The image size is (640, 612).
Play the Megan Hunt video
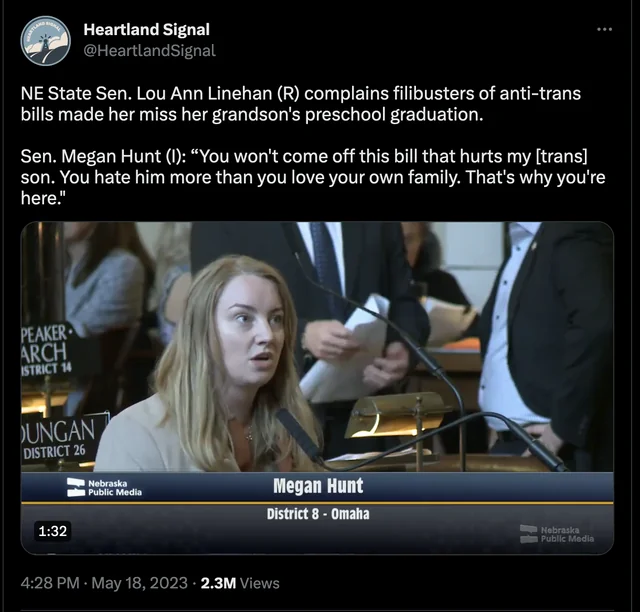click(317, 388)
